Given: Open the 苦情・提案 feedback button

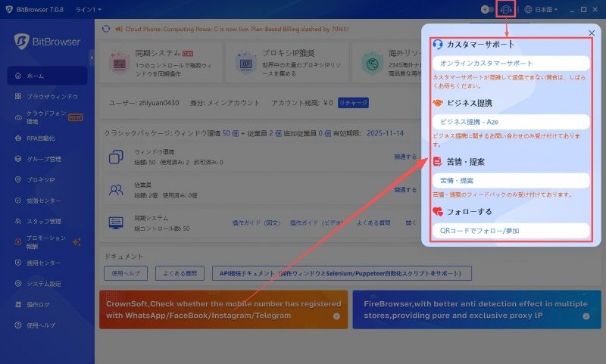Looking at the screenshot, I should pos(511,180).
